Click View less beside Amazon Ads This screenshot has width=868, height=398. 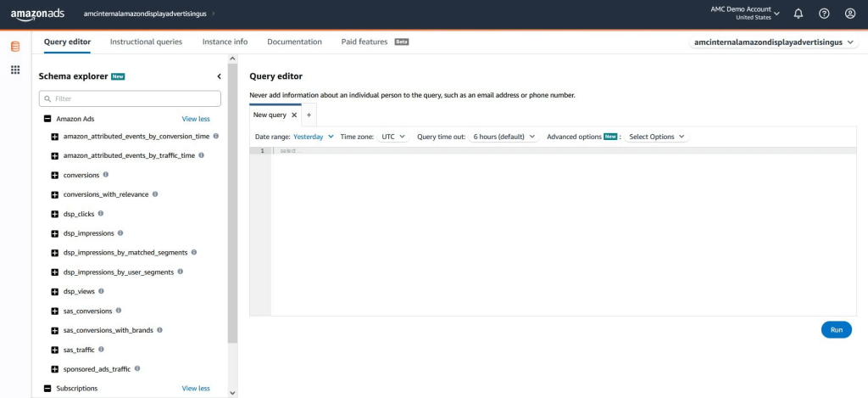(x=196, y=120)
